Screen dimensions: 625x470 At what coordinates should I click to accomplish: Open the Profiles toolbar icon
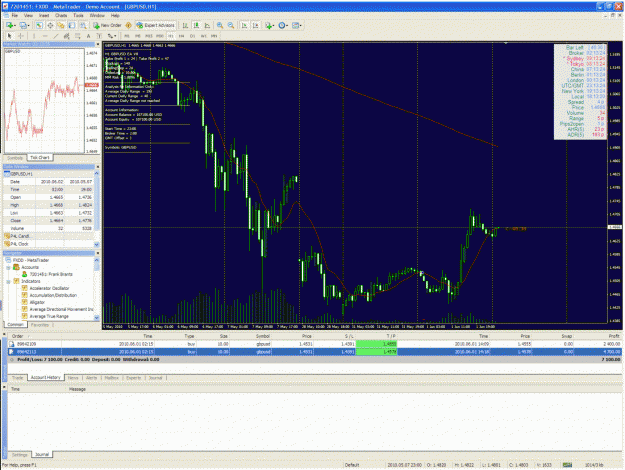coord(24,25)
